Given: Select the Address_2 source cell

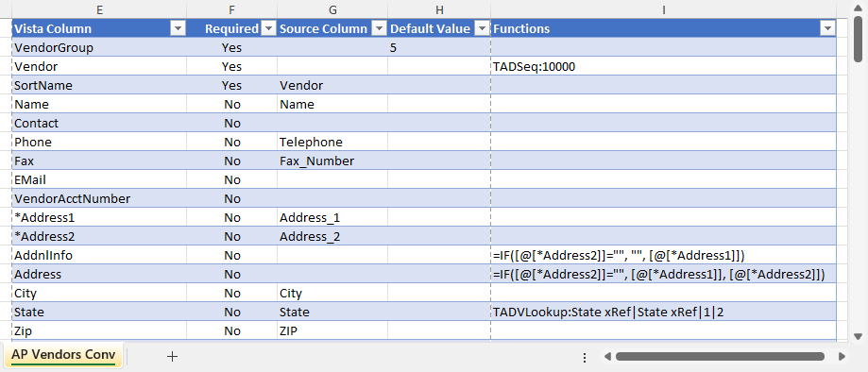Looking at the screenshot, I should (x=332, y=236).
